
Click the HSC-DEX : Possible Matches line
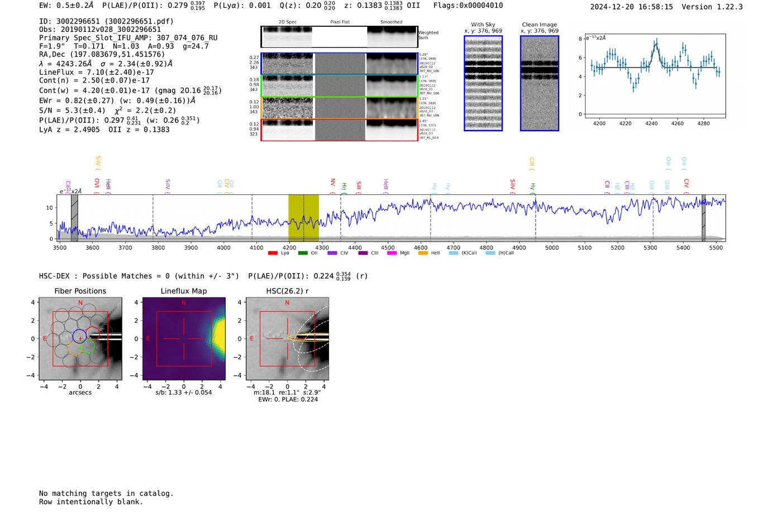(x=204, y=276)
